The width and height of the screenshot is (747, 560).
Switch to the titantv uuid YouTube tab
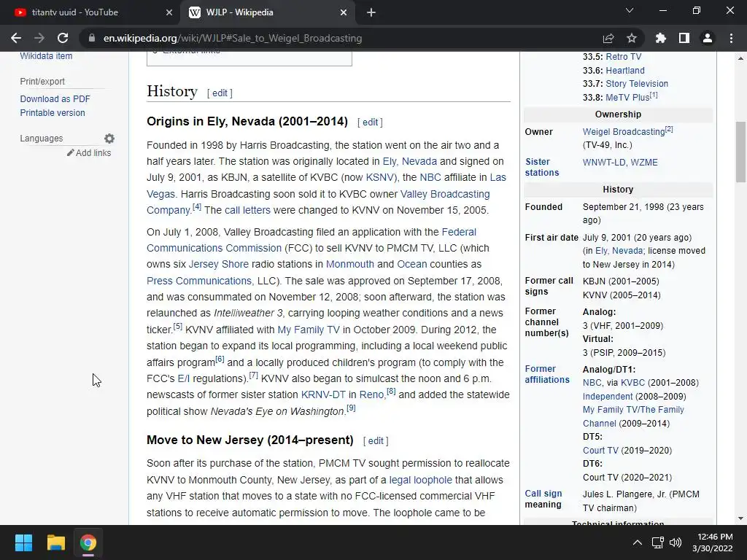point(90,13)
